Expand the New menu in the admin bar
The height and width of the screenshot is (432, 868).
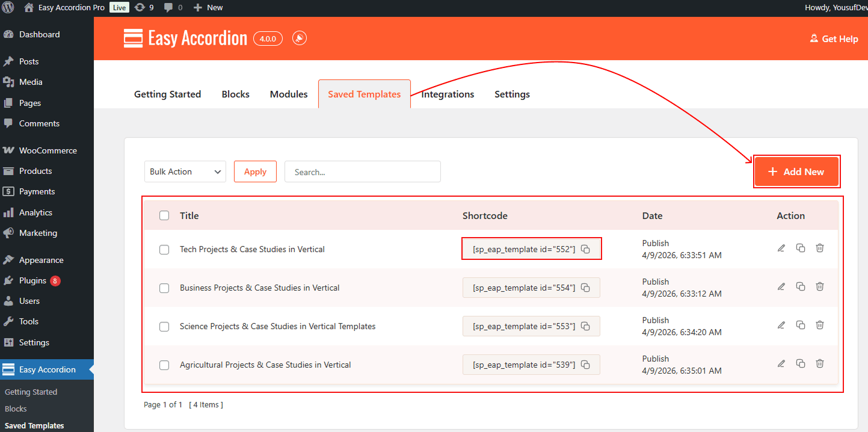(x=208, y=8)
